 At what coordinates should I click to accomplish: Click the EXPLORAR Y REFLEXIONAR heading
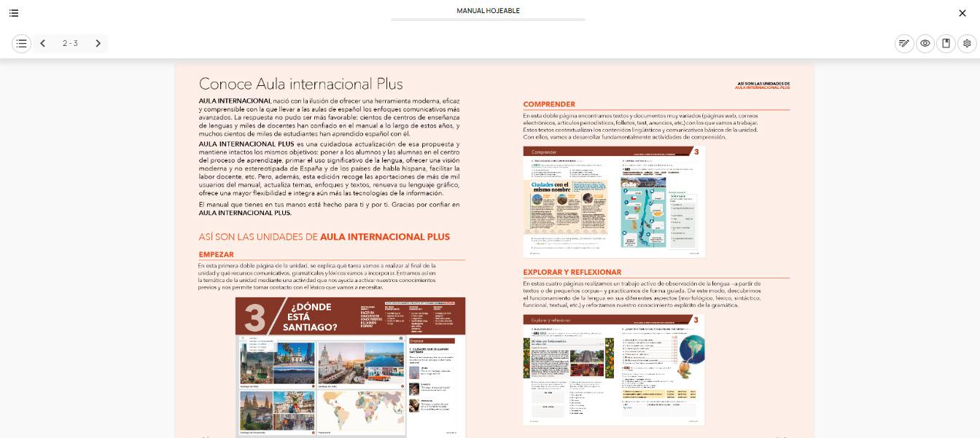pos(572,273)
